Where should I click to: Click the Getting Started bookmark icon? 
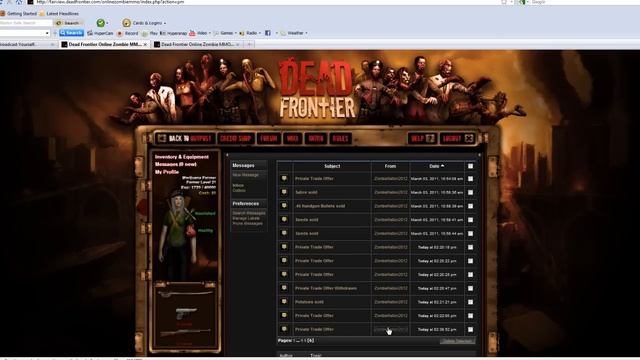coord(2,13)
